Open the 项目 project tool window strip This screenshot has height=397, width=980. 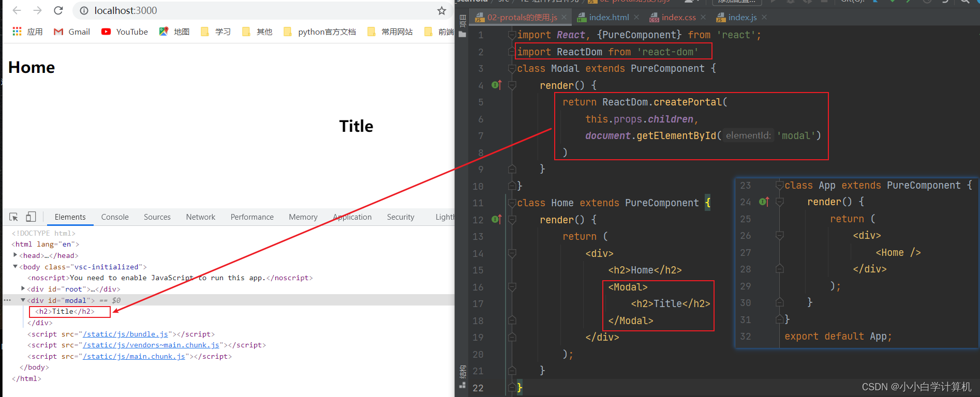(x=463, y=20)
